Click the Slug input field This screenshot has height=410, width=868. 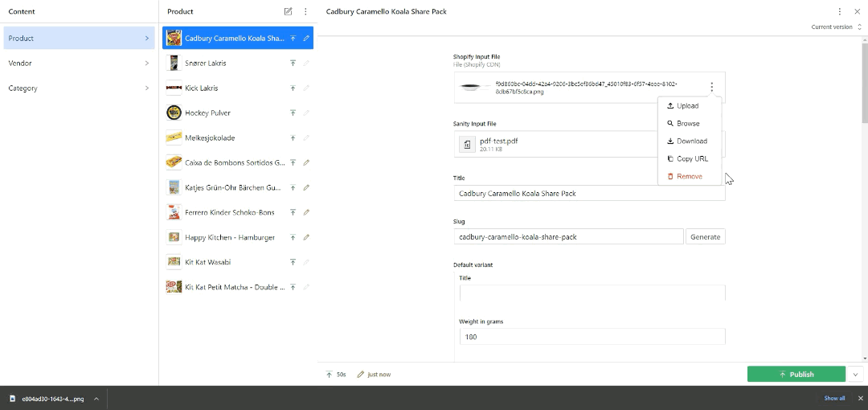point(568,236)
